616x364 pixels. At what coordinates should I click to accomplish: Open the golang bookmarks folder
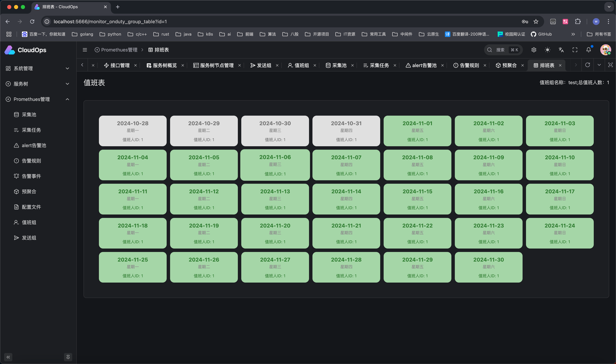82,34
